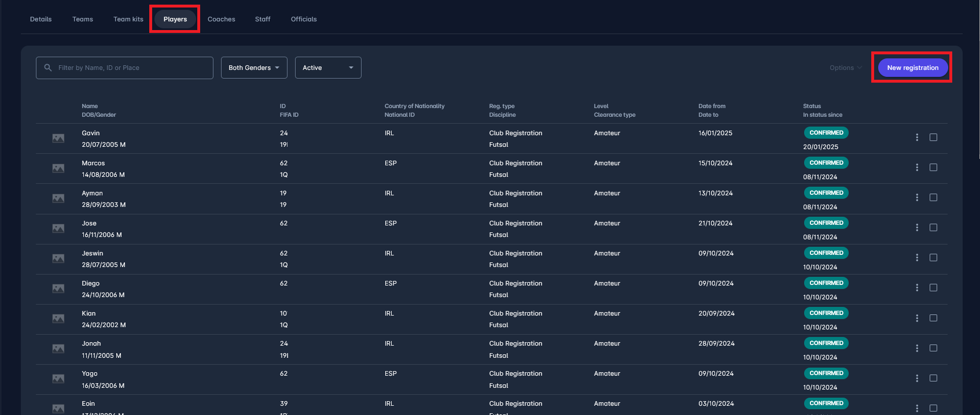Open the Officials tab

(303, 19)
